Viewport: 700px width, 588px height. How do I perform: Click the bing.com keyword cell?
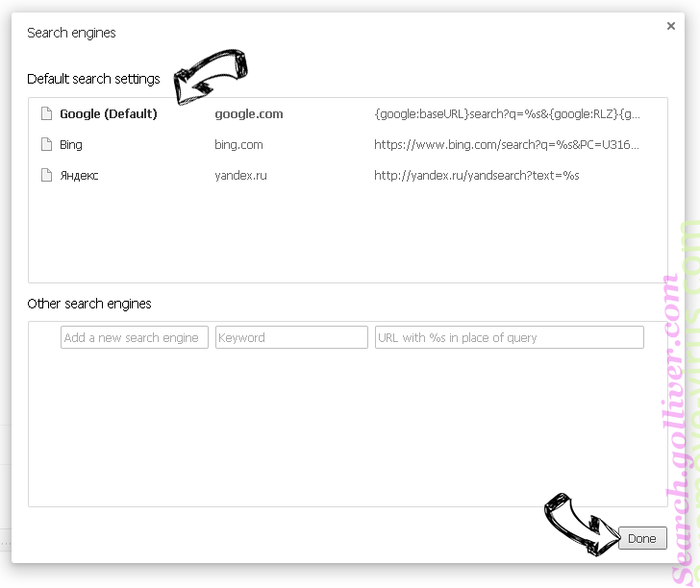click(238, 144)
